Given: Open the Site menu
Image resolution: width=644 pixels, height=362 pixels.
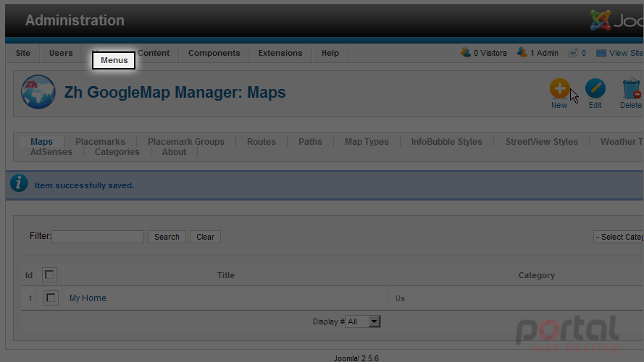Looking at the screenshot, I should coord(23,53).
